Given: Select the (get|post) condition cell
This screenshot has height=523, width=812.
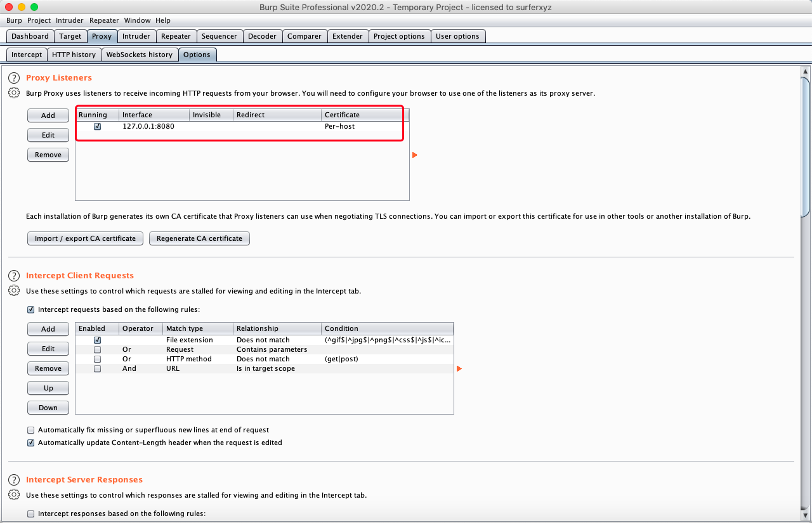Looking at the screenshot, I should [388, 359].
